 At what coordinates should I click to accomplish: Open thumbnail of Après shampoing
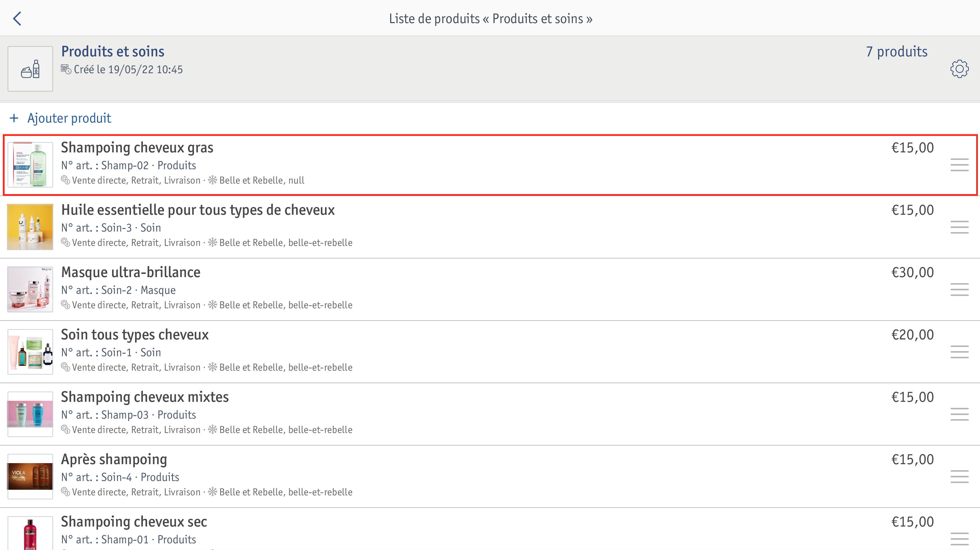pyautogui.click(x=30, y=476)
